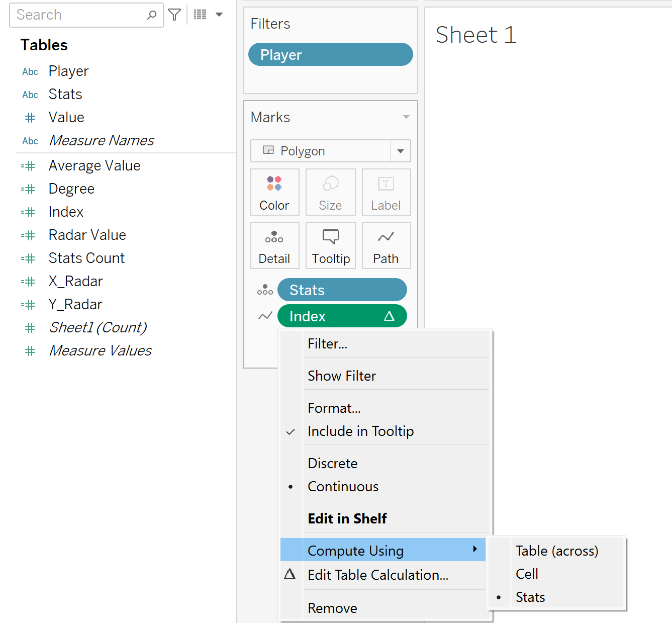Open the Detail marks card

(274, 245)
